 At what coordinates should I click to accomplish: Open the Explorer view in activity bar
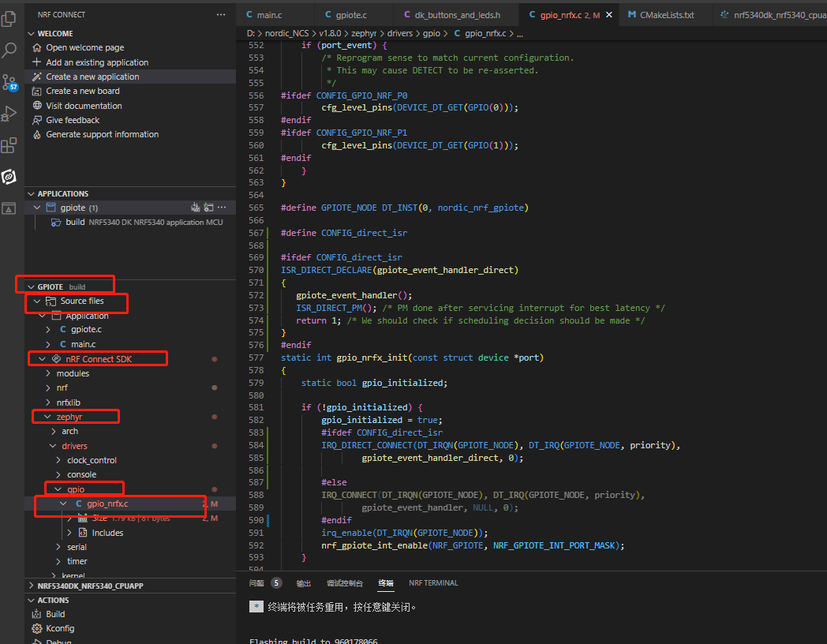coord(9,19)
